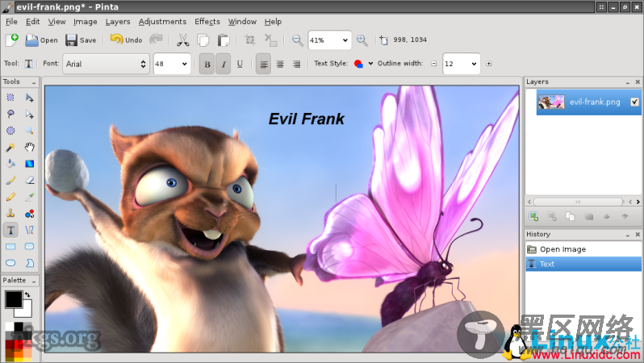
Task: Collapse the Palette panel
Action: [x=34, y=281]
